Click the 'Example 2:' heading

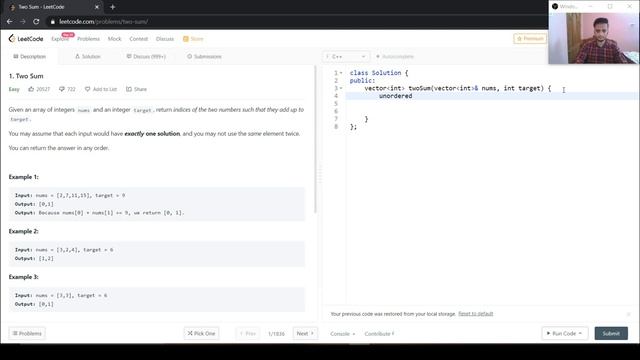pyautogui.click(x=24, y=231)
